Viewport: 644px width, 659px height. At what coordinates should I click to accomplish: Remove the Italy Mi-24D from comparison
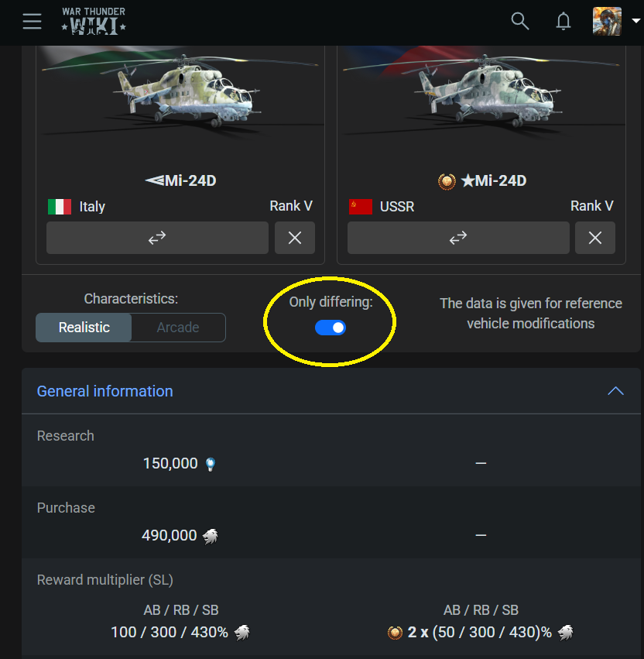coord(295,238)
